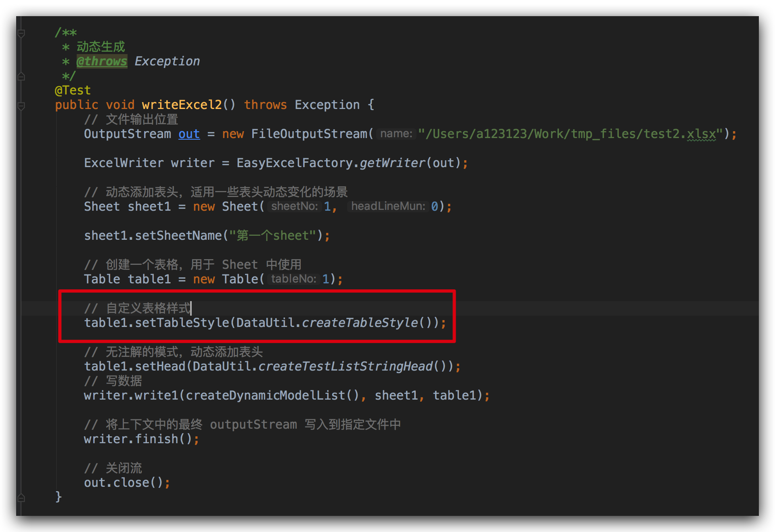Click the headLineMun: parameter hint
775x532 pixels.
coord(388,207)
